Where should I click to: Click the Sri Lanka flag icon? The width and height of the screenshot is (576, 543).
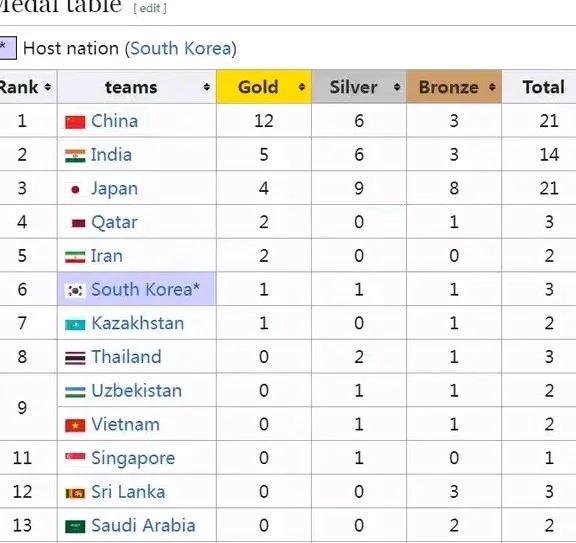pyautogui.click(x=75, y=493)
